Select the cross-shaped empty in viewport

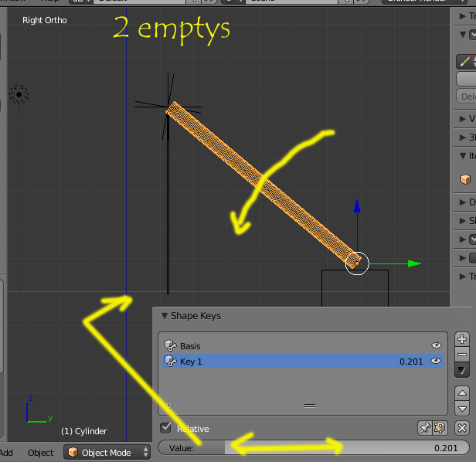(168, 107)
